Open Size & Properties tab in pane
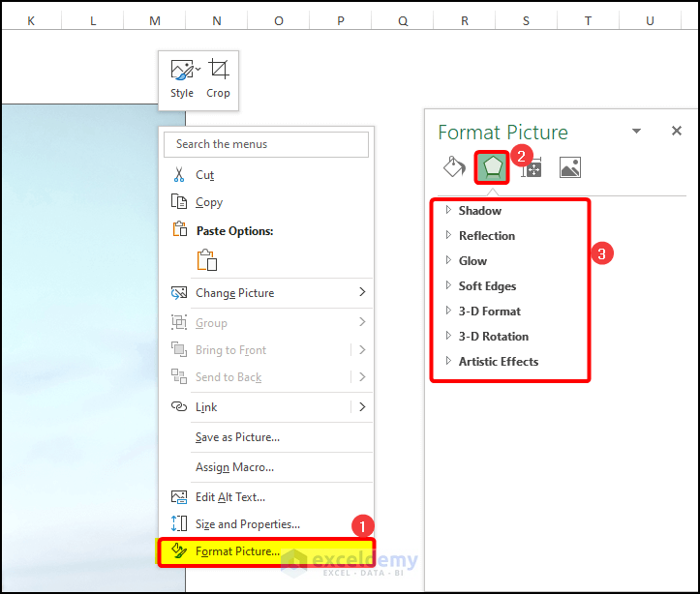700x594 pixels. click(531, 167)
